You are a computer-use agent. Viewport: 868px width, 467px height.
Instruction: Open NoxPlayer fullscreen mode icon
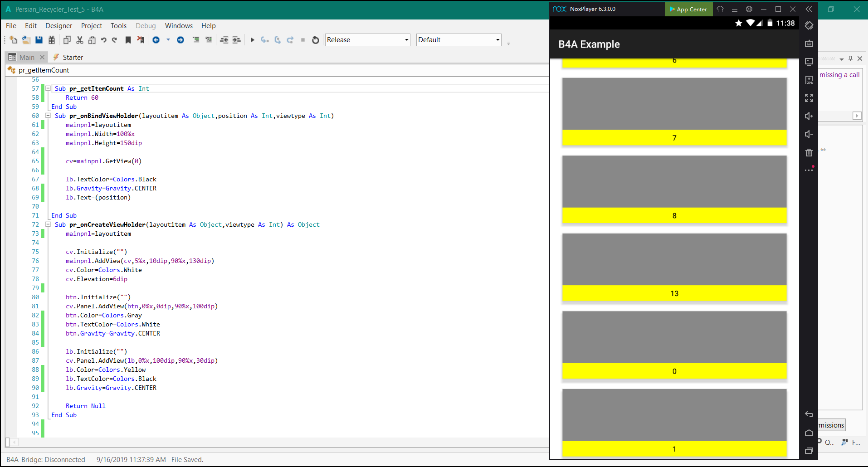[809, 98]
